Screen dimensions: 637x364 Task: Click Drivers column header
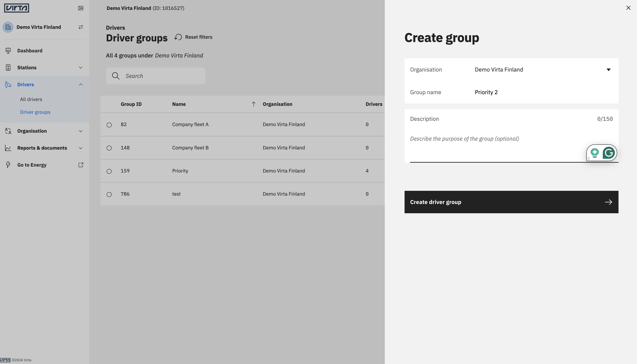[x=374, y=104]
